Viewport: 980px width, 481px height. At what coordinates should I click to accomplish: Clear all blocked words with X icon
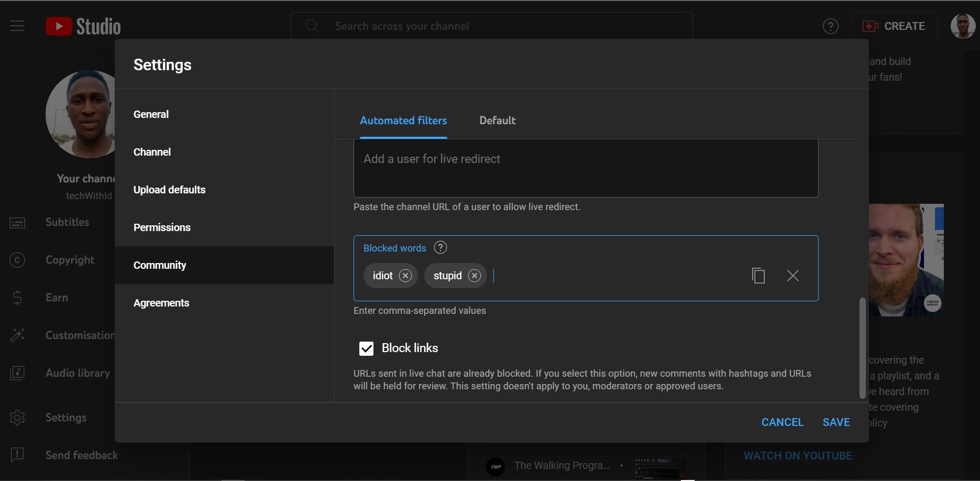[x=793, y=276]
